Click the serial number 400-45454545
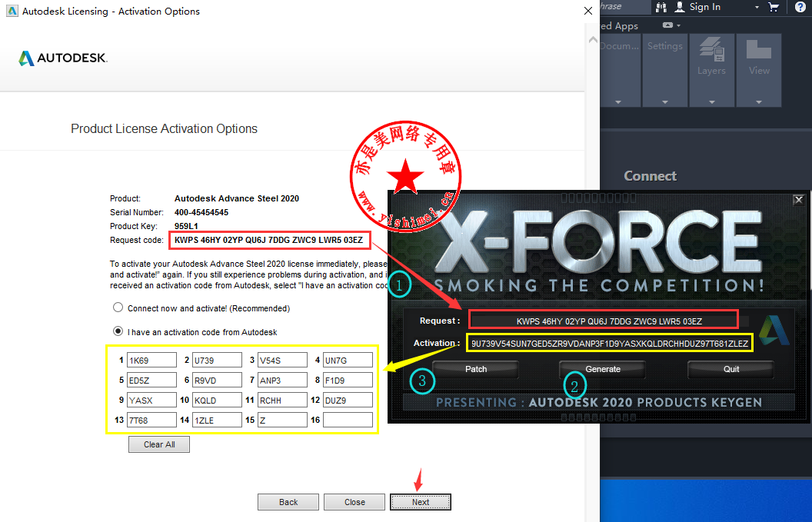The height and width of the screenshot is (522, 812). click(201, 212)
